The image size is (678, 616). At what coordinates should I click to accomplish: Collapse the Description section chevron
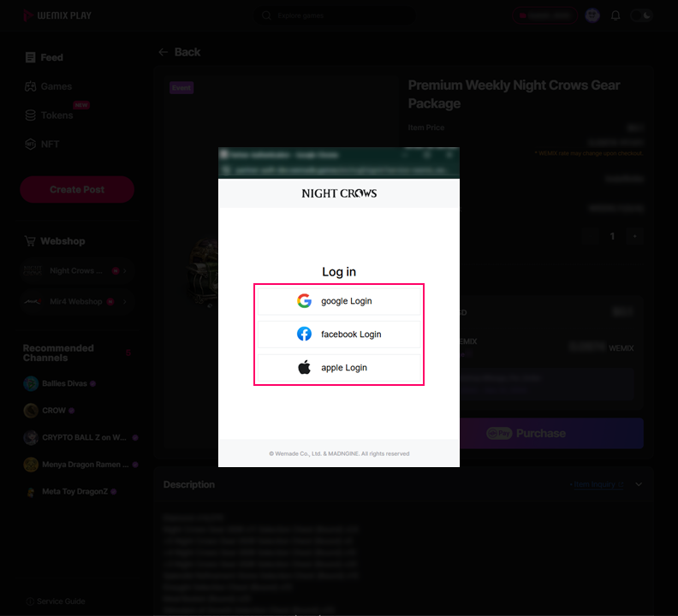(639, 484)
